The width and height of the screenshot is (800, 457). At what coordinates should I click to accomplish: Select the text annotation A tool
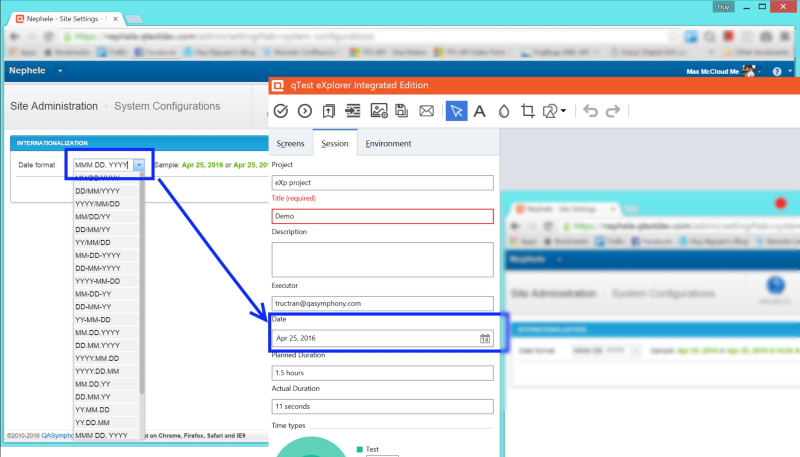(480, 111)
